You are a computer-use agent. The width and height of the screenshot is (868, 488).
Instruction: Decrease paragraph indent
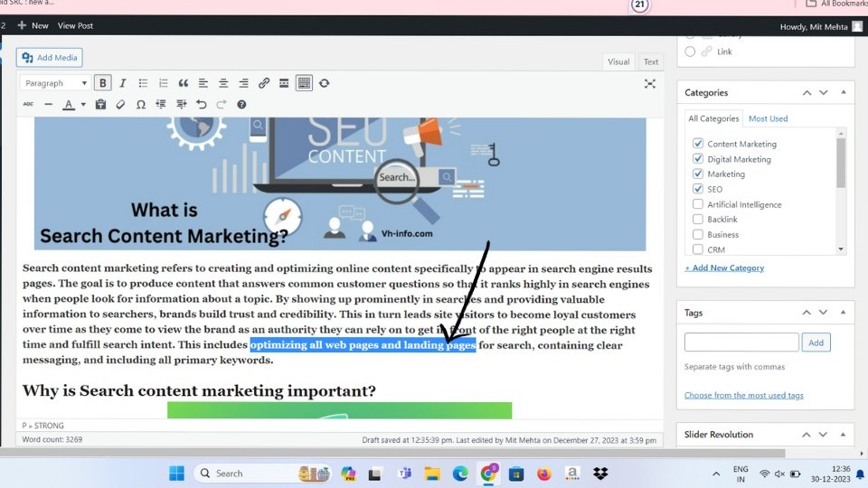tap(161, 104)
